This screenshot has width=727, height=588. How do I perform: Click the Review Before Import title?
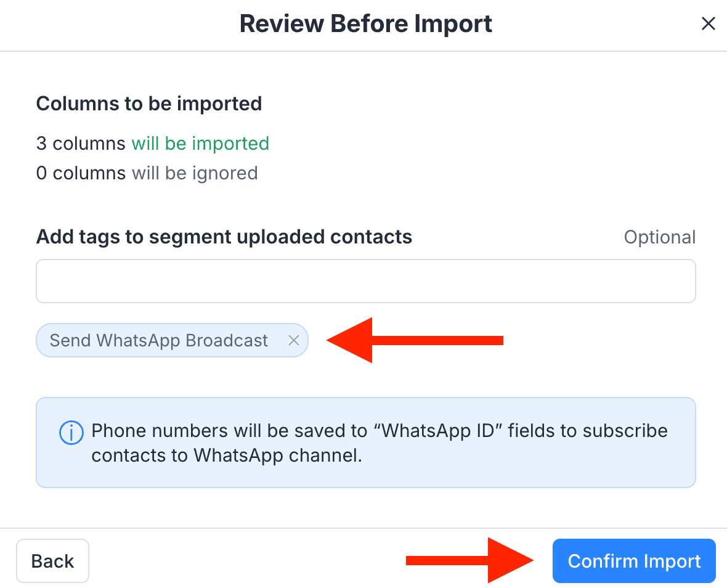365,24
